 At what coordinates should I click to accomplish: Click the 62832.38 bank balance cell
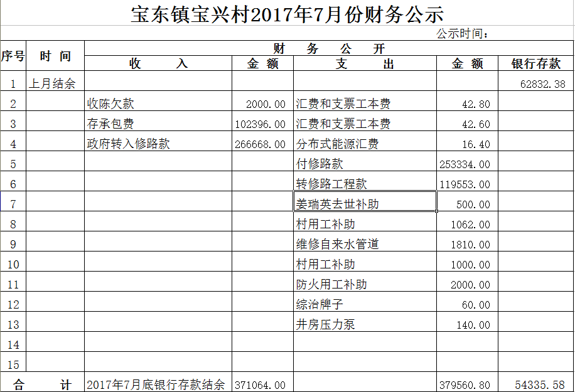click(x=535, y=81)
